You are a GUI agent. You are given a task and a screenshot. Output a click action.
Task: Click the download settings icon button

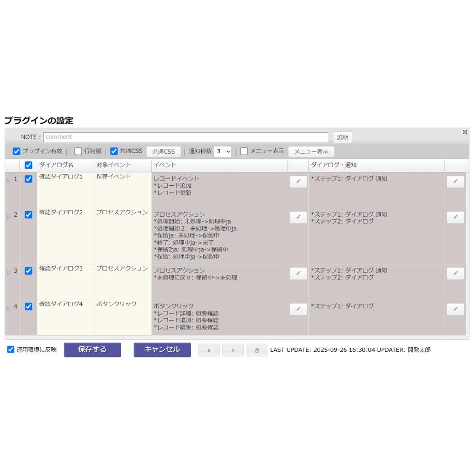[209, 350]
